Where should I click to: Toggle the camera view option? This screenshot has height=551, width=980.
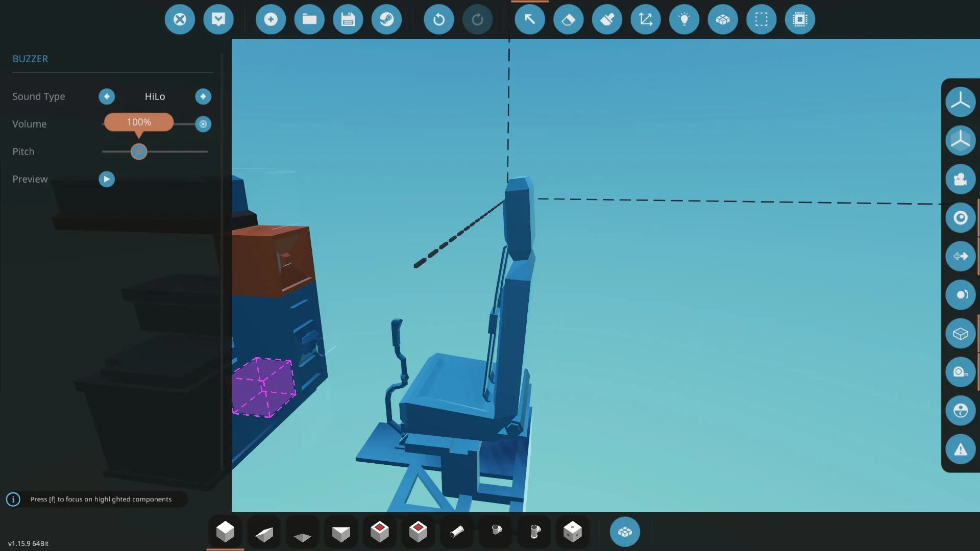(960, 179)
